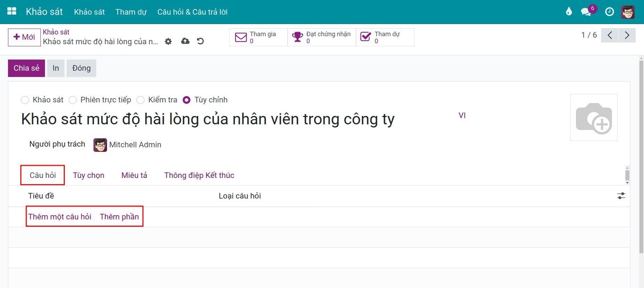Click the page vertical scrollbar
This screenshot has width=644, height=288.
tap(641, 157)
